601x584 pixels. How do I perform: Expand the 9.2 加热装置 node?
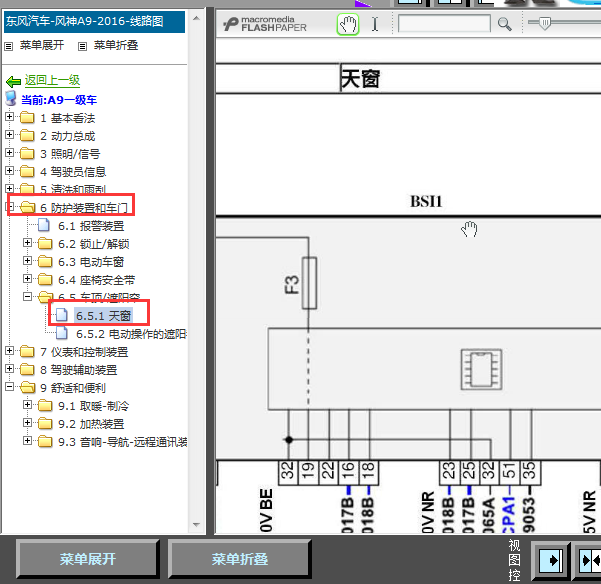27,423
